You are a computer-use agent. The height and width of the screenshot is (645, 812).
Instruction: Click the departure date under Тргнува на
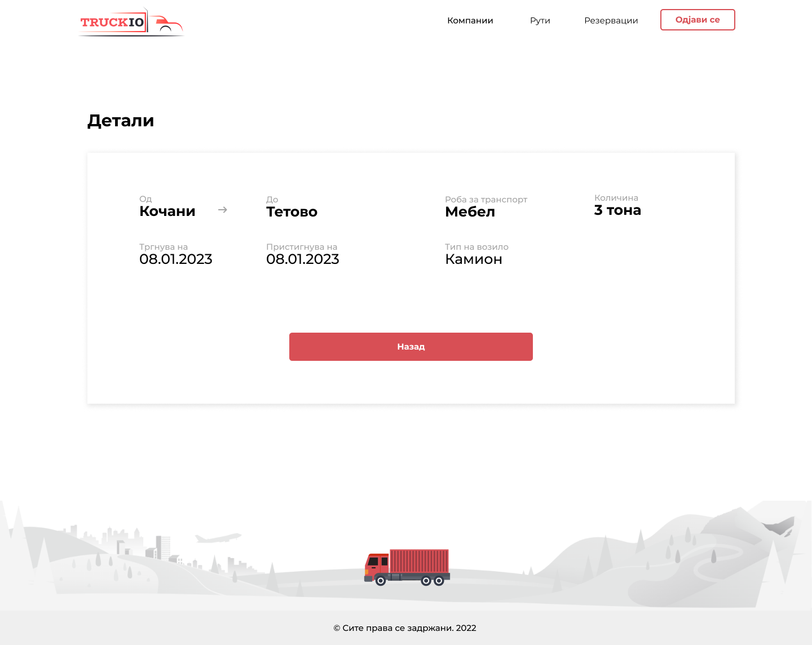(175, 259)
